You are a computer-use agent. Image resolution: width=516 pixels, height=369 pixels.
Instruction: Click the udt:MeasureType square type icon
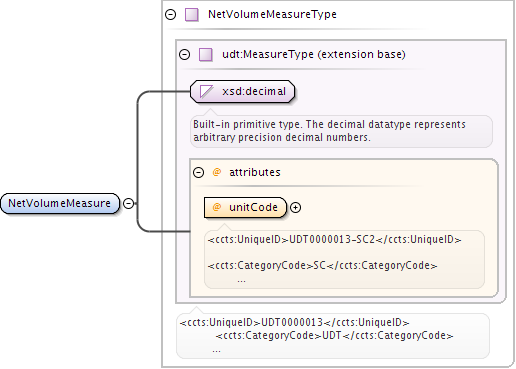[x=206, y=54]
